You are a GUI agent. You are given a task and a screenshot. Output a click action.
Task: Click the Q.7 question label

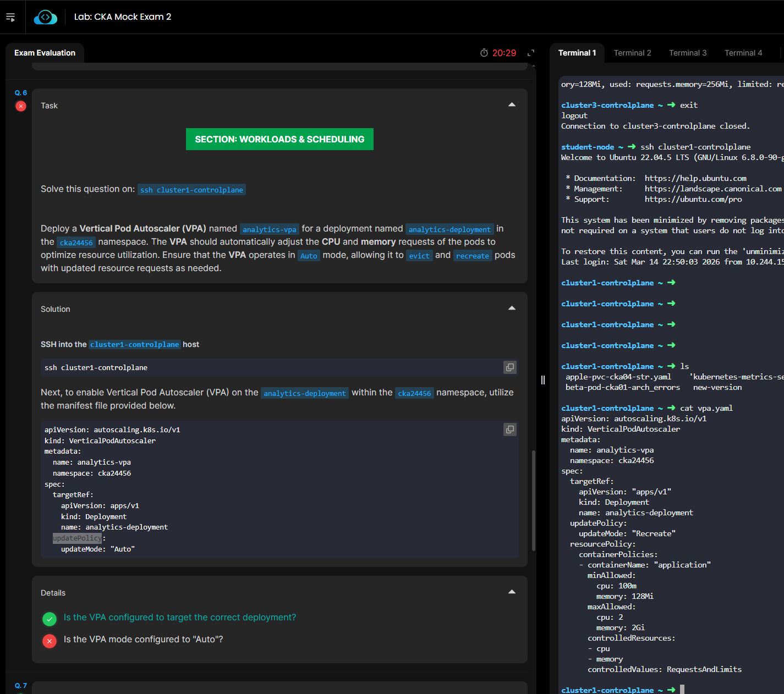[21, 685]
